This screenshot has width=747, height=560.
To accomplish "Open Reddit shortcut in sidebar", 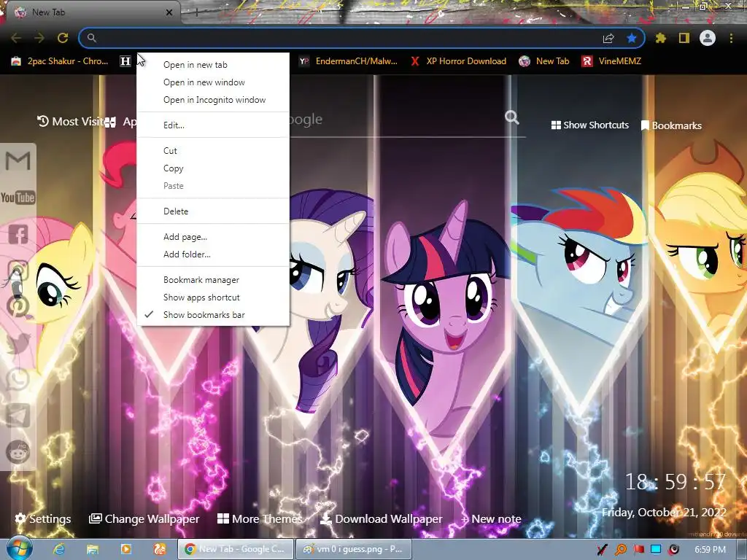I will pyautogui.click(x=18, y=451).
